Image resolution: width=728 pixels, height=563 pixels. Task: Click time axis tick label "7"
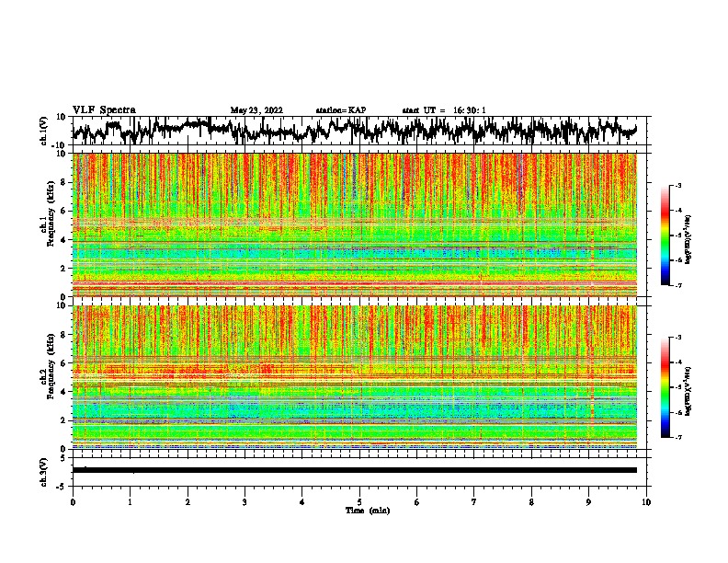click(x=474, y=502)
